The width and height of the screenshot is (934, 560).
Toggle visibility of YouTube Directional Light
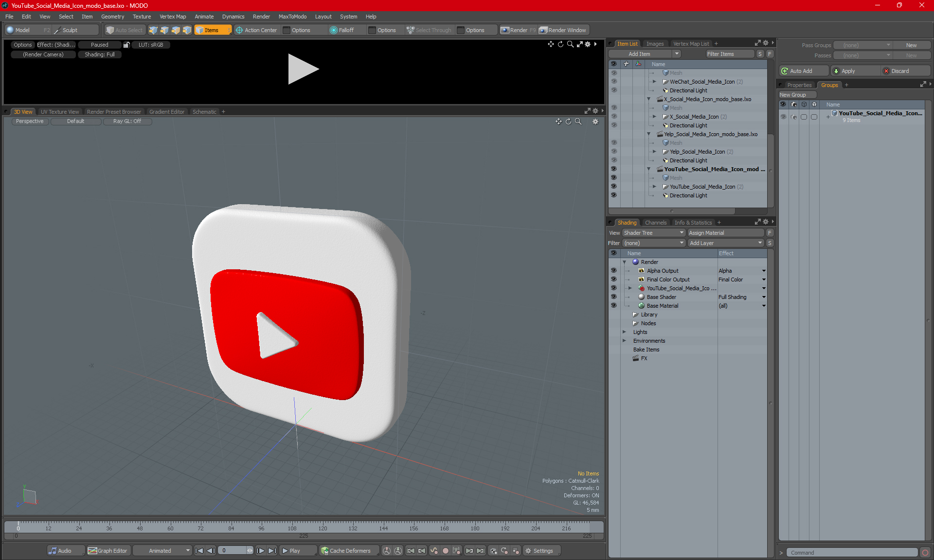pos(613,195)
